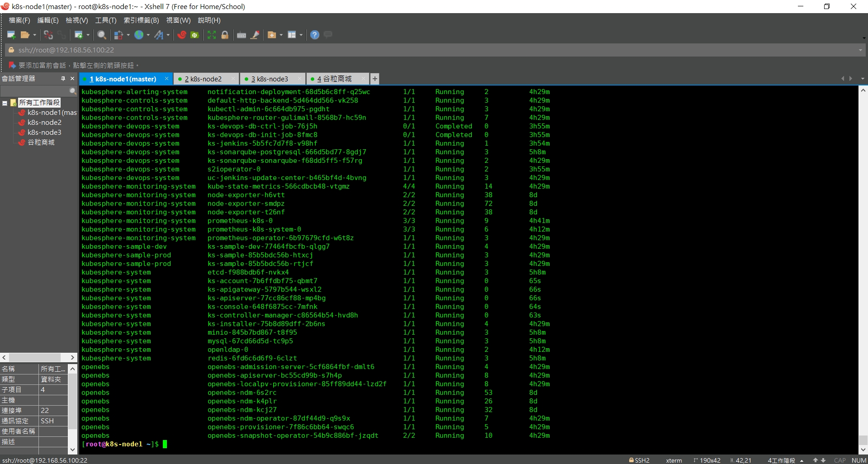Open the 工具(T) menu
Viewport: 868px width, 464px height.
[105, 20]
